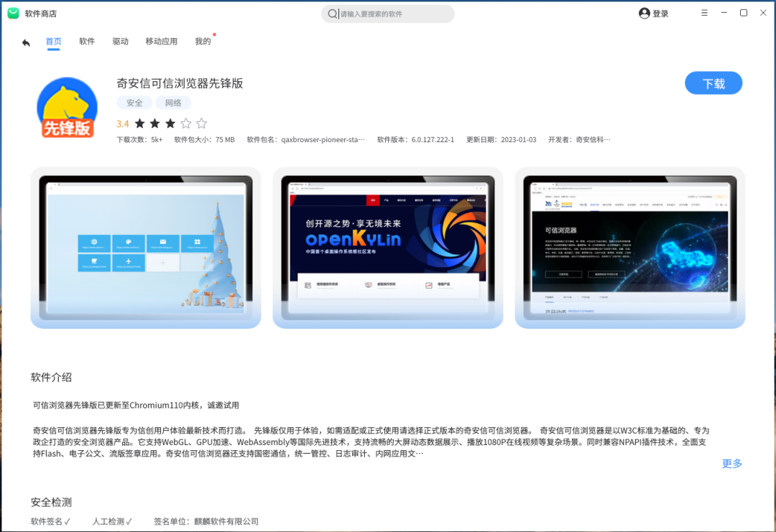
Task: Focus the software search input field
Action: 395,14
